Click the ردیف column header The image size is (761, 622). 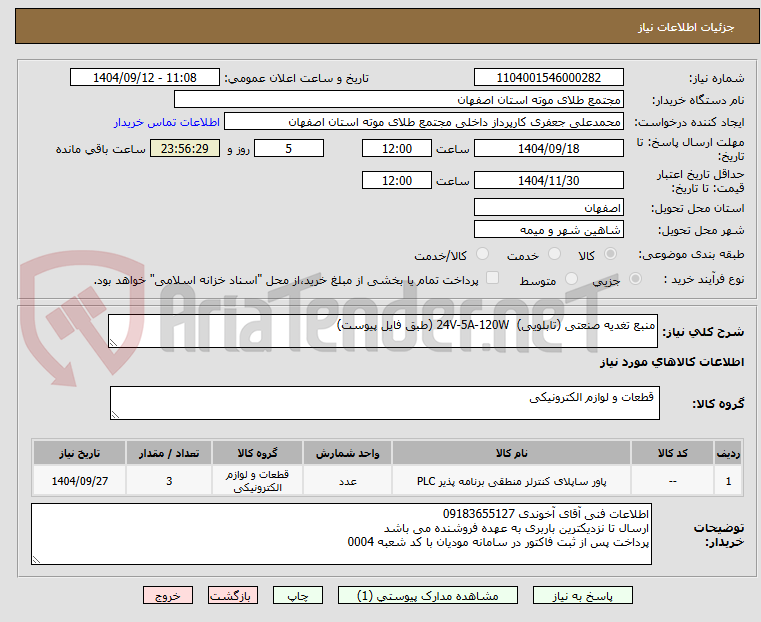tap(728, 453)
